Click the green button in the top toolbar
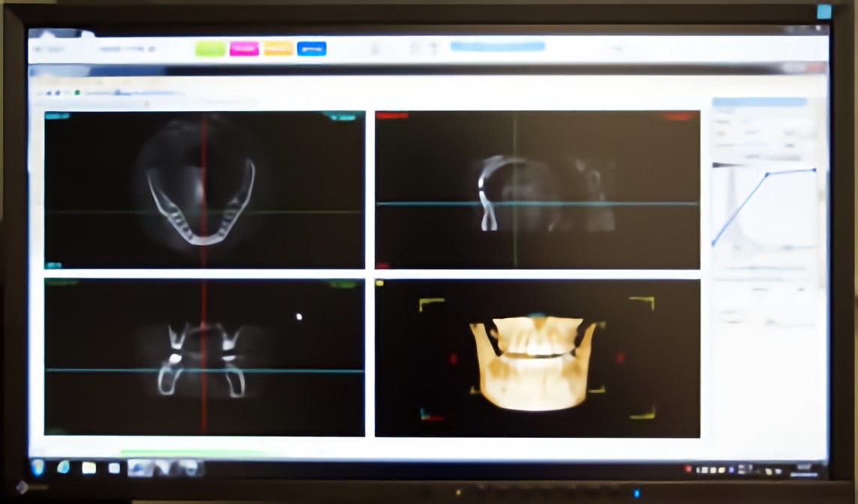The width and height of the screenshot is (858, 504). point(210,49)
